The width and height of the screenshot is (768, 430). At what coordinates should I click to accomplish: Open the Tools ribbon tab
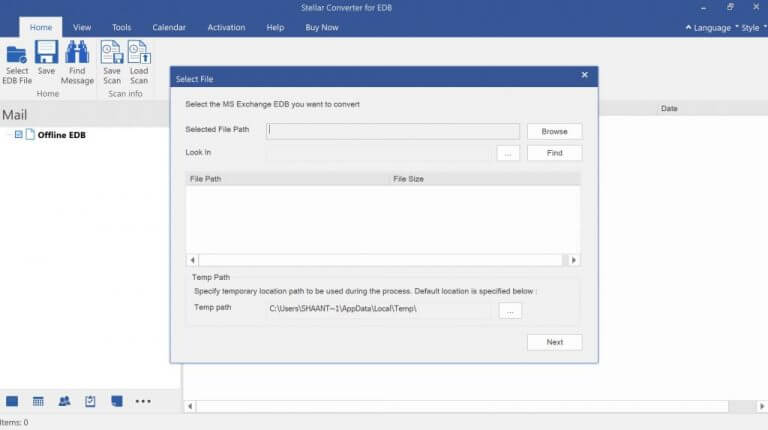tap(121, 27)
